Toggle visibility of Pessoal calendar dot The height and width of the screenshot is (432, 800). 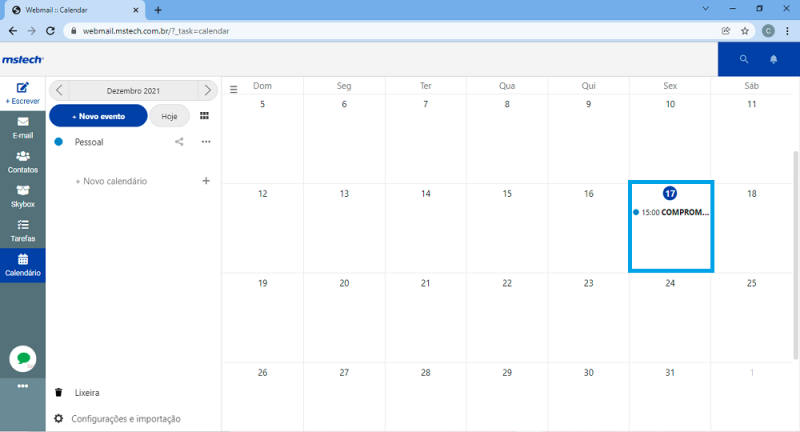click(59, 142)
